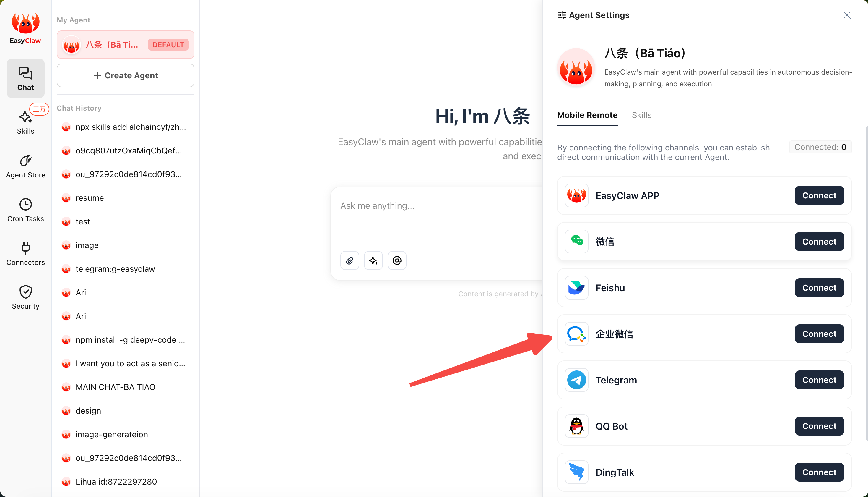868x497 pixels.
Task: Switch to the Skills tab in settings
Action: (641, 115)
